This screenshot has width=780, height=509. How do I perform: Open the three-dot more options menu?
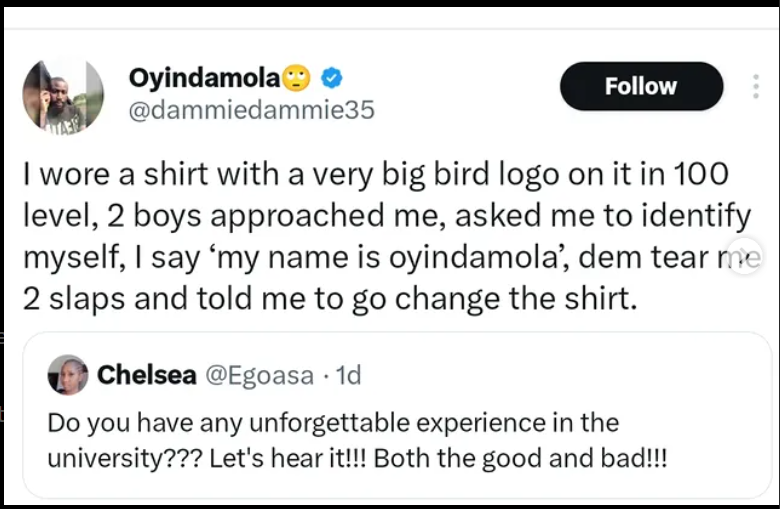pyautogui.click(x=755, y=86)
